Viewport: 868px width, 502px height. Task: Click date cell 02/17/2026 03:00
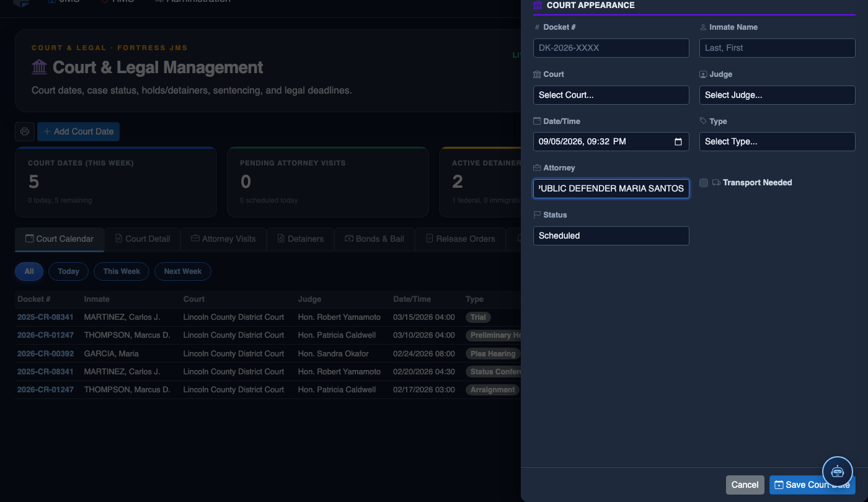click(424, 389)
